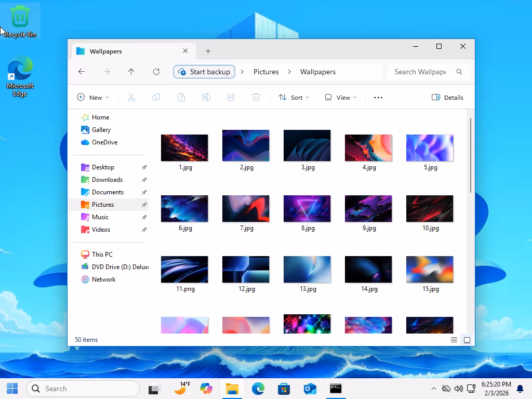Unpin Desktop using its pin icon
The width and height of the screenshot is (532, 399).
click(x=144, y=167)
